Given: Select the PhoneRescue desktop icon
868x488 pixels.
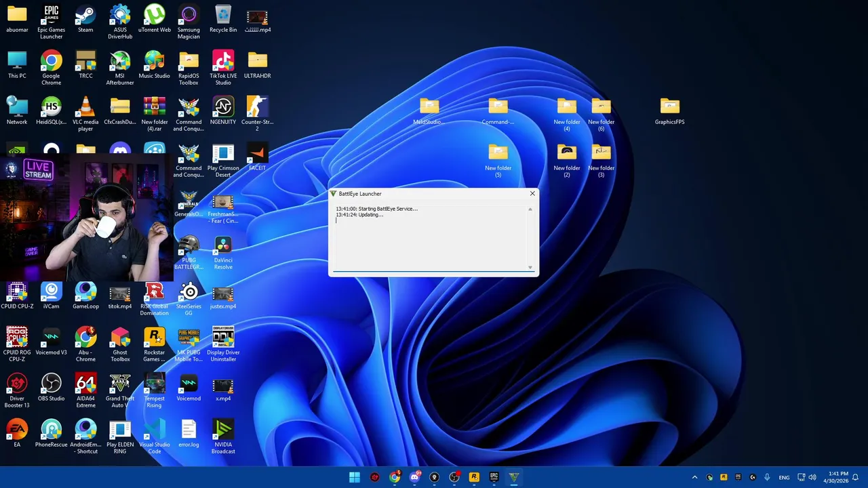Looking at the screenshot, I should point(51,433).
